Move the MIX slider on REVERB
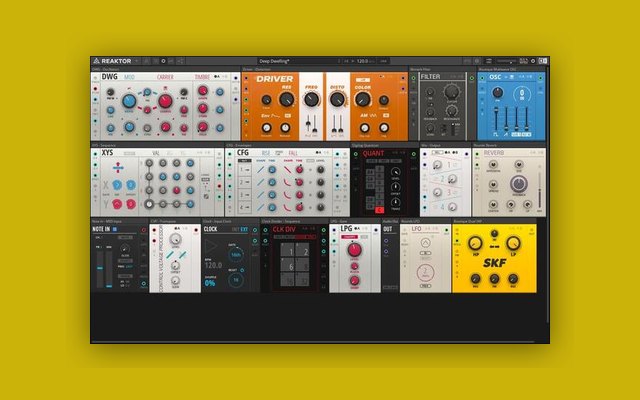The width and height of the screenshot is (640, 400). coord(540,192)
